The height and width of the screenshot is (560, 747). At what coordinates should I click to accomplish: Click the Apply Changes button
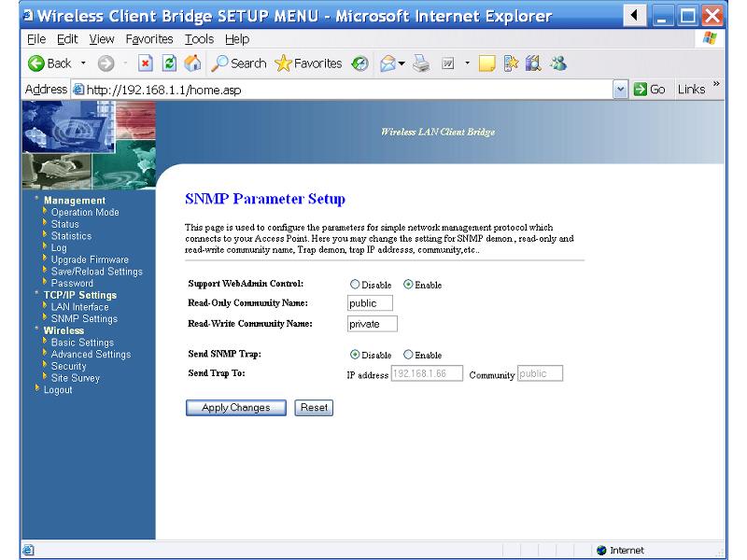tap(236, 408)
